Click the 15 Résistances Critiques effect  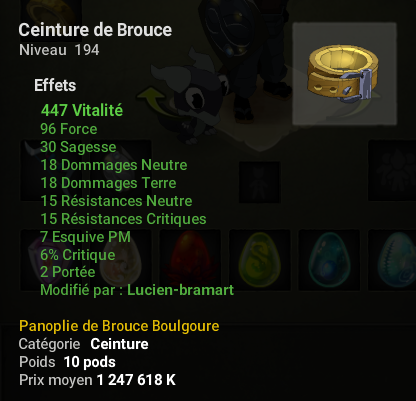click(123, 219)
